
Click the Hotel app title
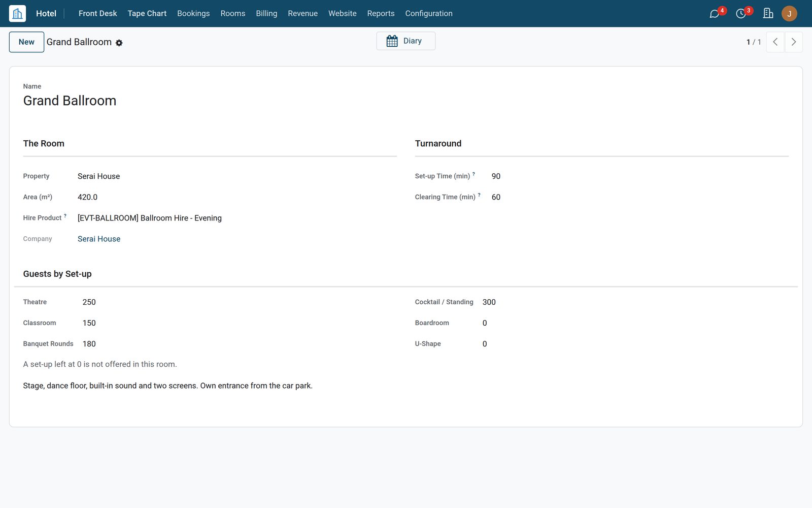46,14
